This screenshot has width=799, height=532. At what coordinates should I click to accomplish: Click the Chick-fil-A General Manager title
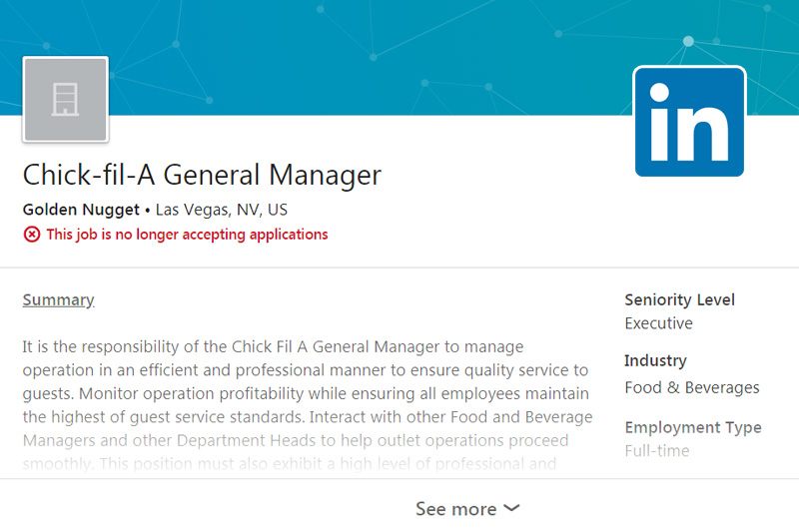pos(202,174)
